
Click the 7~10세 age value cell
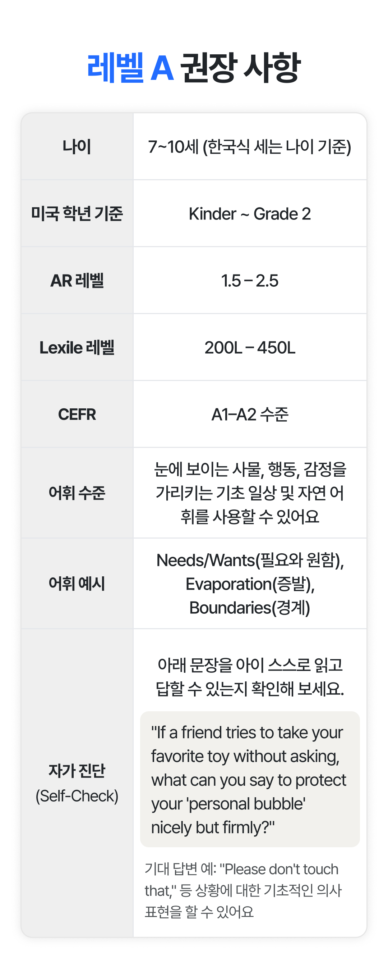click(x=250, y=147)
